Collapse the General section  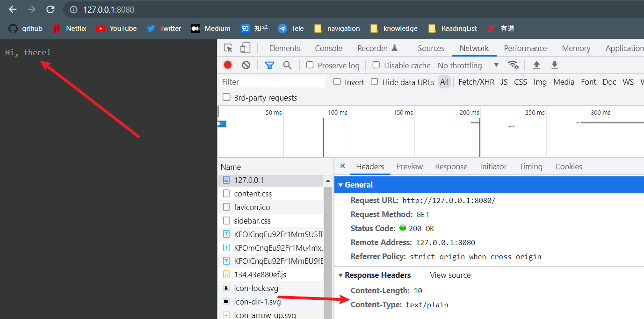point(341,185)
